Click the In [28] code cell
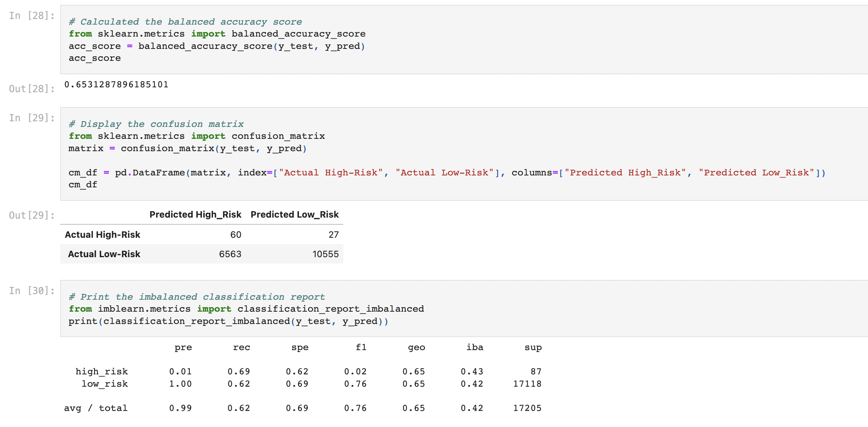The image size is (868, 427). [x=464, y=40]
